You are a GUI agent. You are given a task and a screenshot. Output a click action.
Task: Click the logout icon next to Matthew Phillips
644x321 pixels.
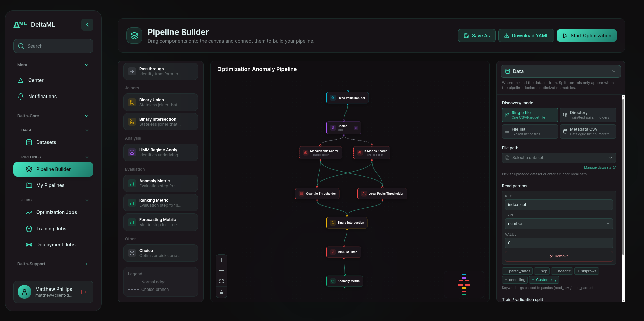pyautogui.click(x=84, y=292)
